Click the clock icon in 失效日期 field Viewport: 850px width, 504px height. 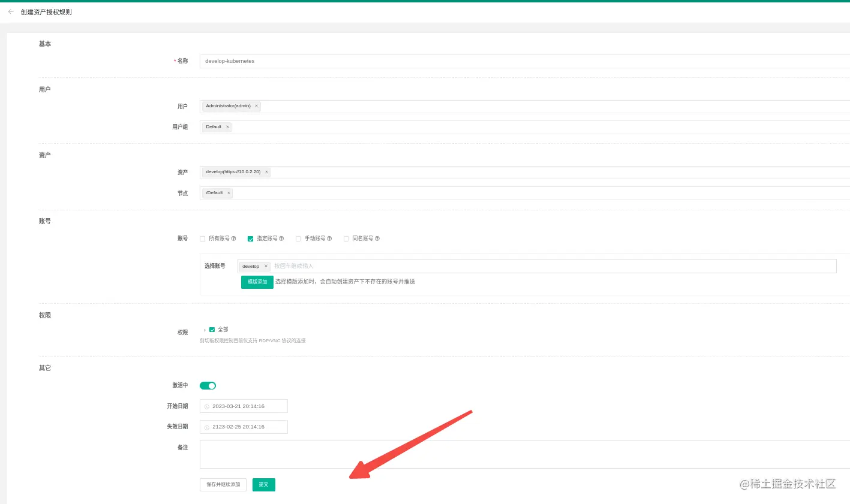pyautogui.click(x=207, y=427)
